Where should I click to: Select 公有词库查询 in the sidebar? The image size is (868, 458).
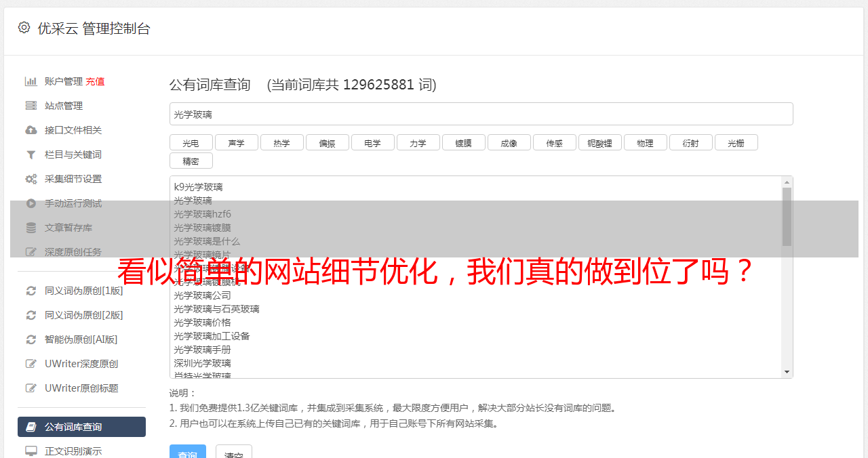click(81, 427)
